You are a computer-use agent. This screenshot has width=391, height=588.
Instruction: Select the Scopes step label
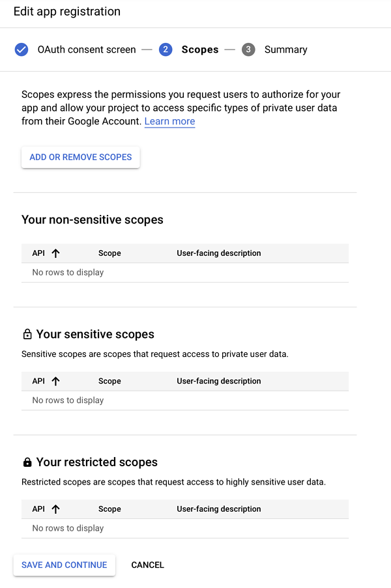click(200, 49)
